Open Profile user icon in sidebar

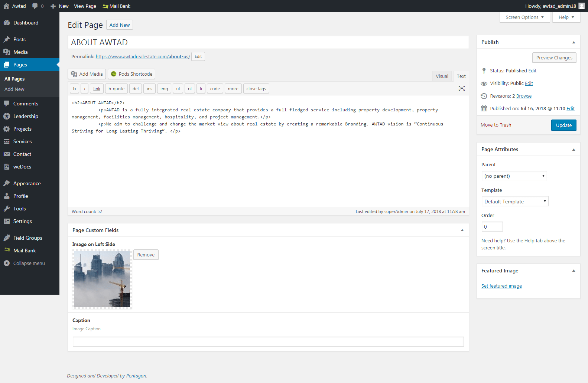7,196
